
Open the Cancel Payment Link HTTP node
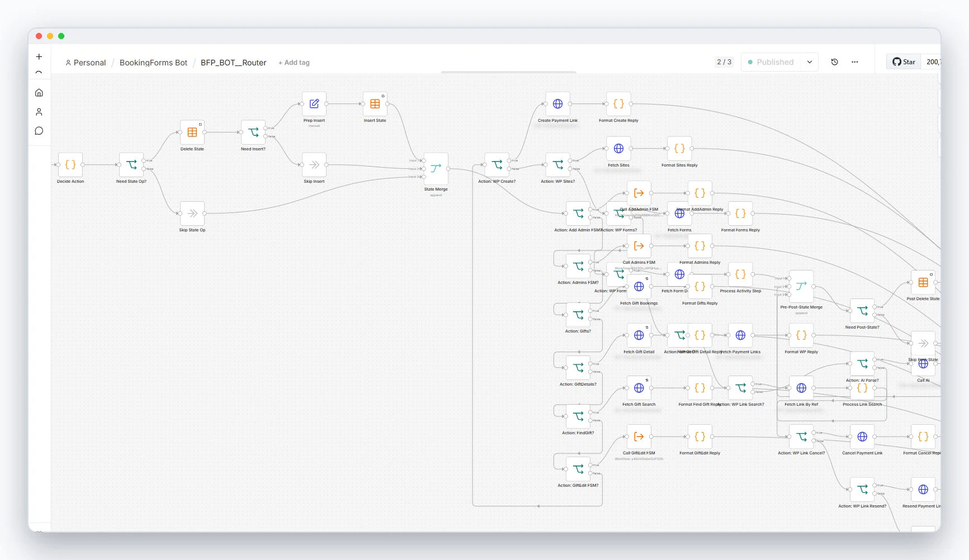pyautogui.click(x=862, y=436)
